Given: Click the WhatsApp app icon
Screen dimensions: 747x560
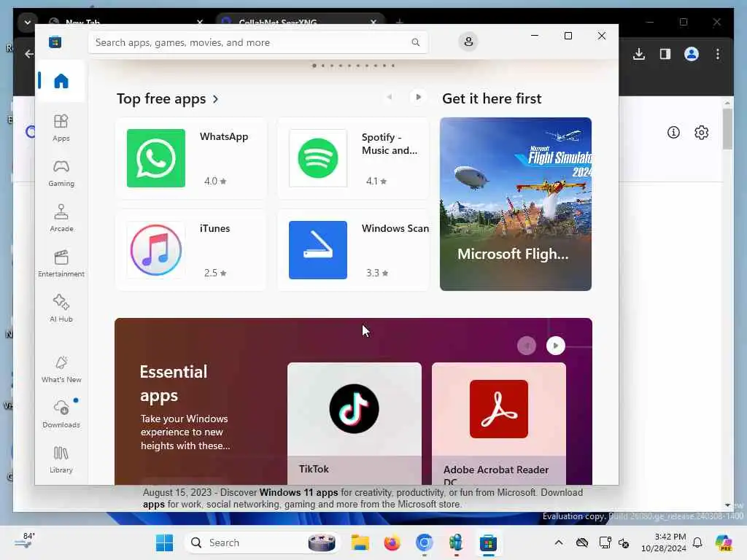Looking at the screenshot, I should (156, 158).
